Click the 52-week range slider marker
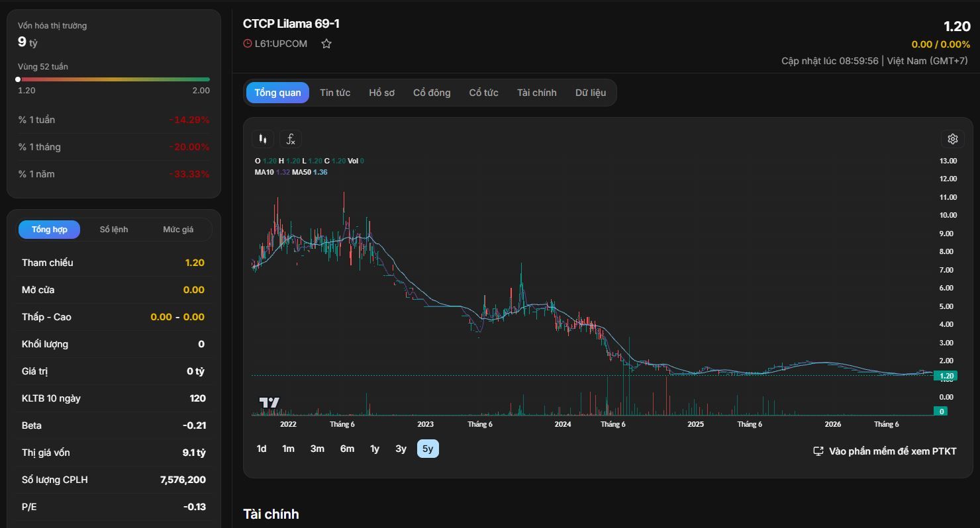Screen dimensions: 980x528 click(18, 79)
